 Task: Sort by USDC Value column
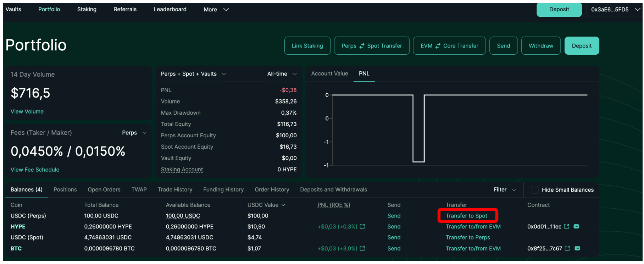pyautogui.click(x=266, y=205)
